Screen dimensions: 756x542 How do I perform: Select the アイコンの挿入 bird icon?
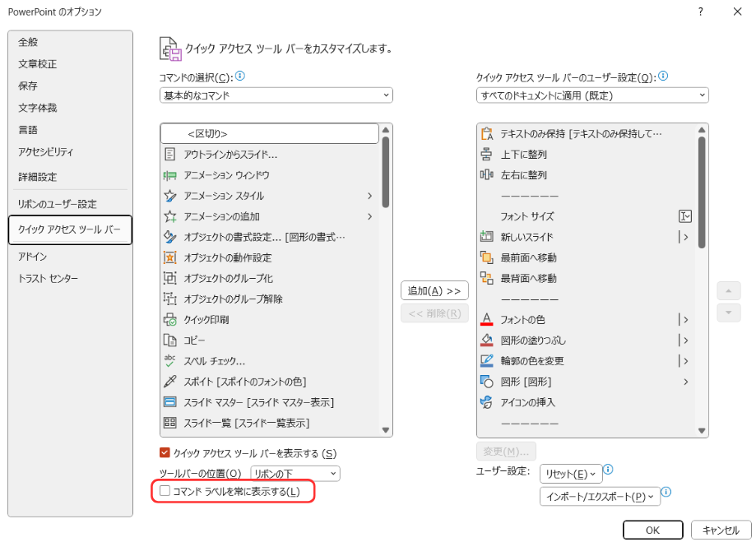tap(486, 402)
